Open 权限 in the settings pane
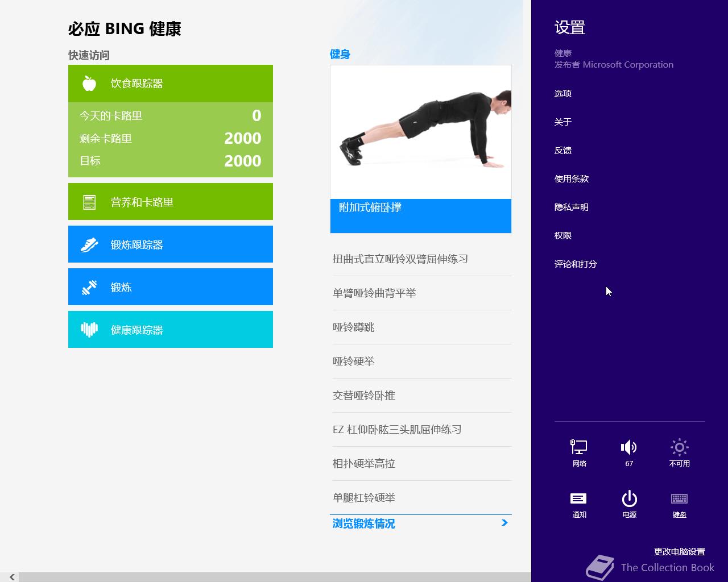This screenshot has height=582, width=728. (x=563, y=236)
